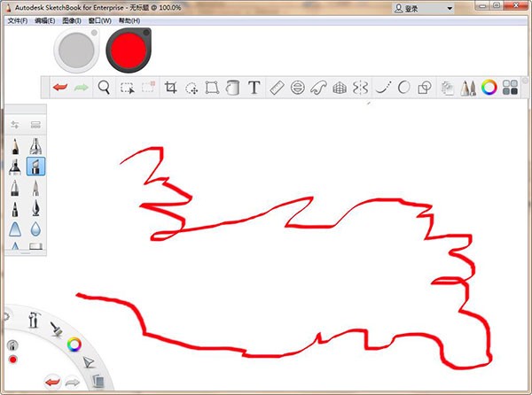Choose the Crop tool in toolbar
532x395 pixels.
coord(171,88)
